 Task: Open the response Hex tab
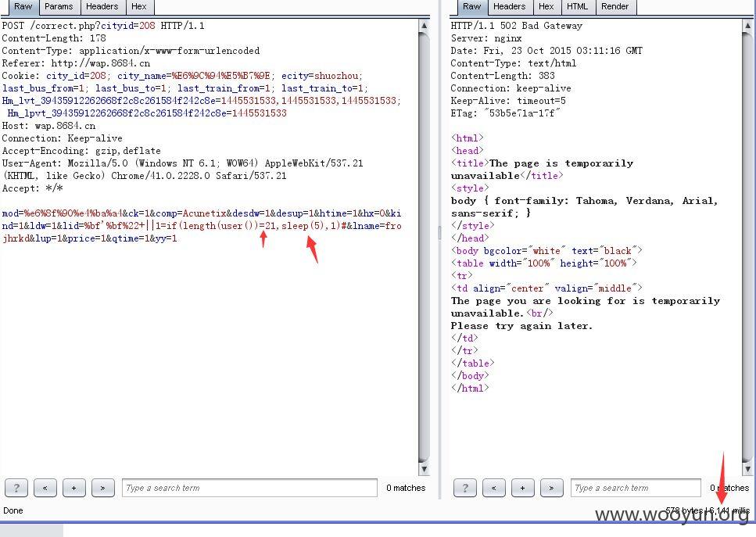(x=546, y=7)
